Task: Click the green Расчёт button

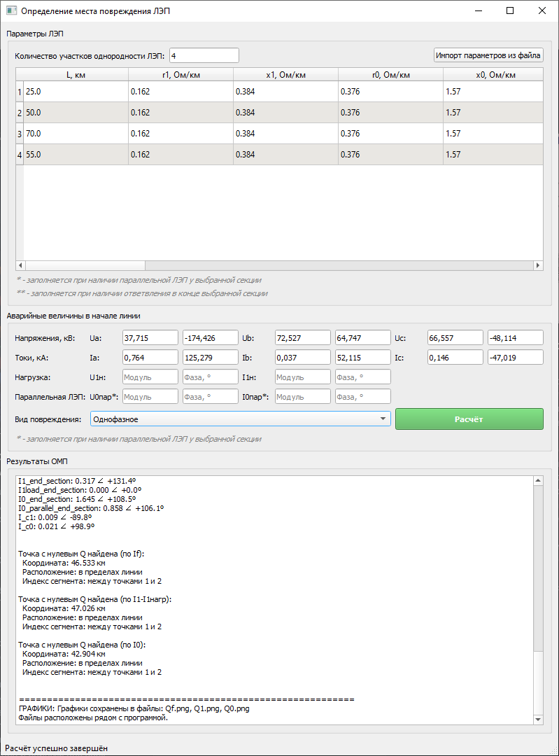Action: coord(469,419)
